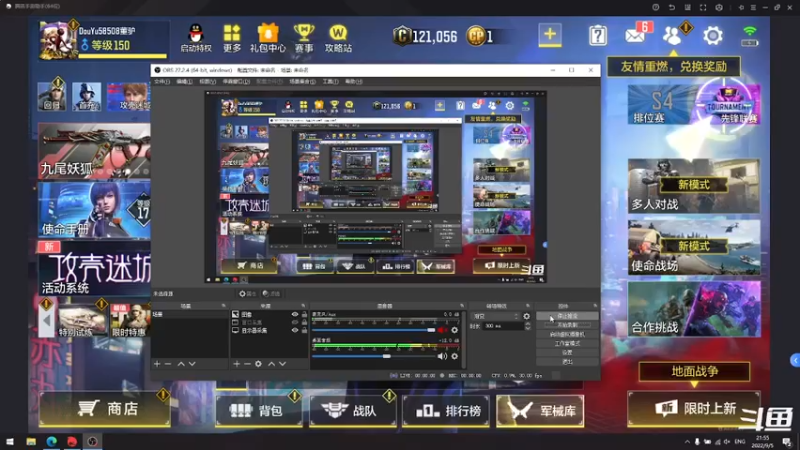
Task: Open the 商店 shop button
Action: click(x=105, y=409)
